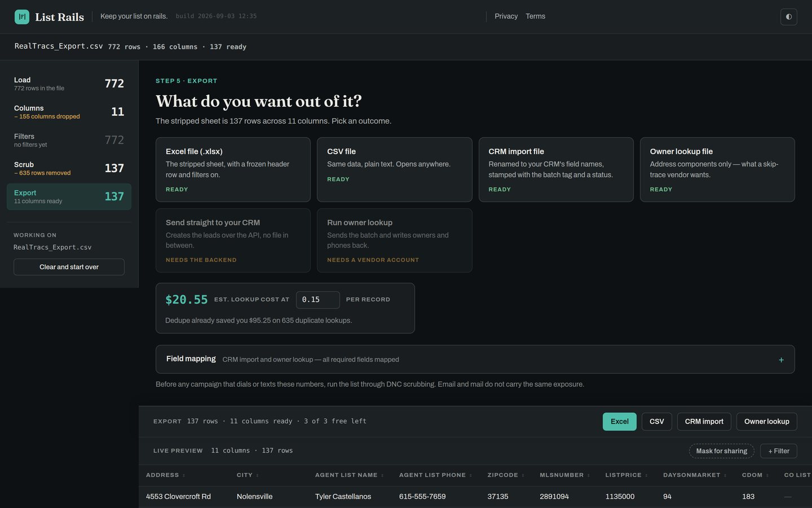Add a filter with + Filter
The height and width of the screenshot is (508, 812).
pyautogui.click(x=779, y=451)
